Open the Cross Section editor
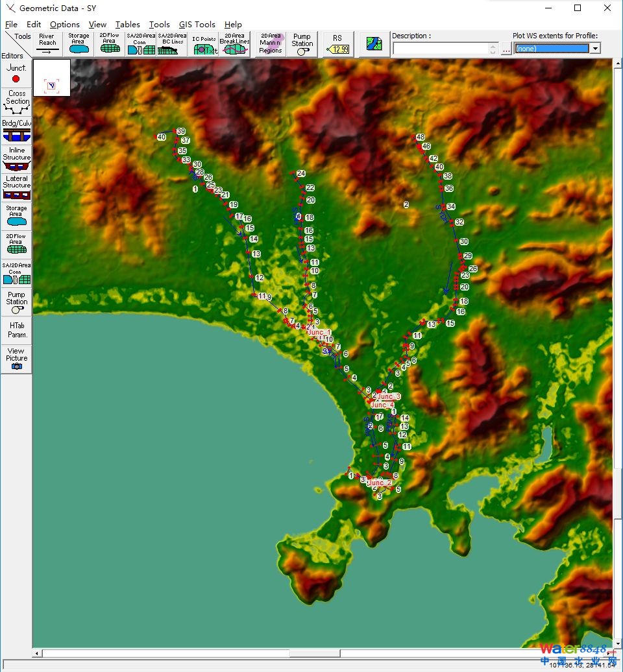623x672 pixels. click(x=17, y=102)
